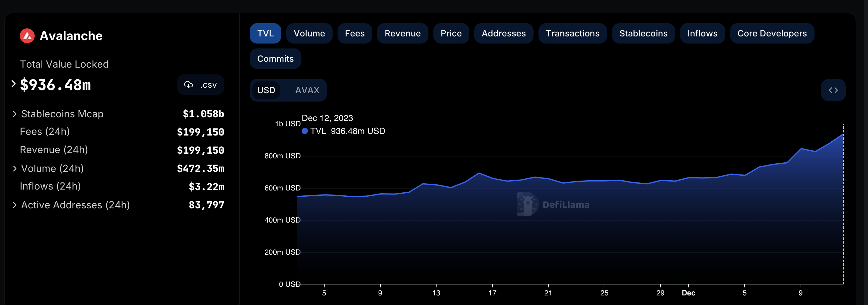Expand the Total Value Locked breakdown chevron

pyautogui.click(x=14, y=84)
